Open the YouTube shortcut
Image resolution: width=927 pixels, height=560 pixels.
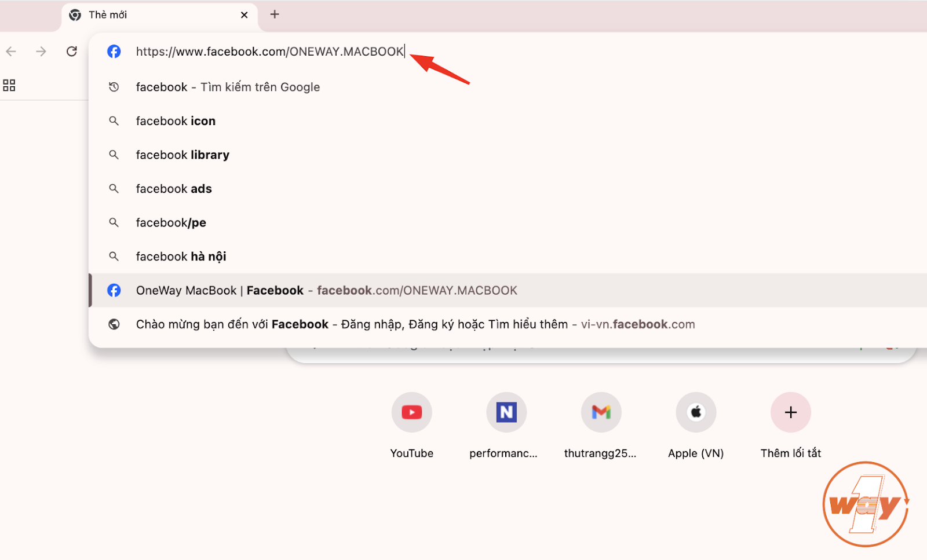click(x=412, y=412)
